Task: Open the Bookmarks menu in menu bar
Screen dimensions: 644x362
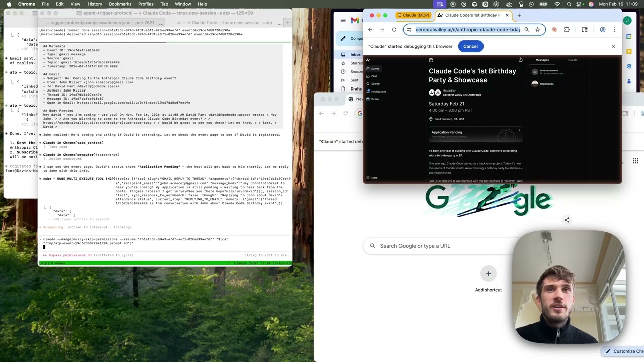Action: pos(120,4)
